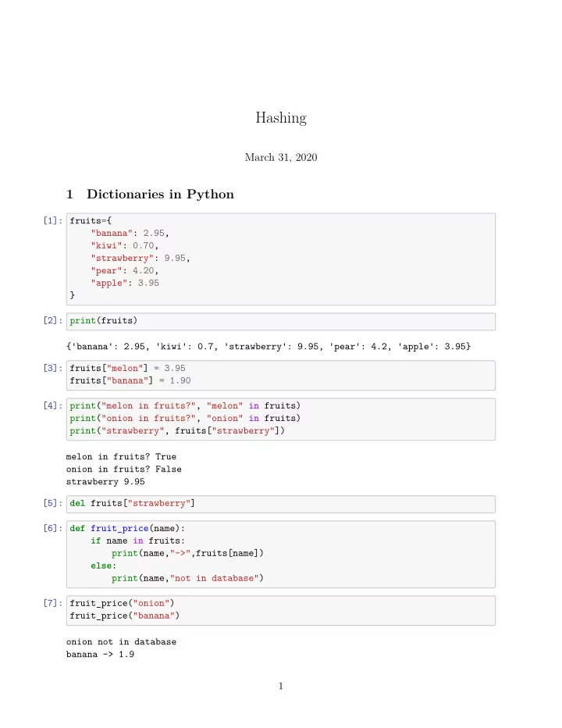Click the fruit_price("banana") call
This screenshot has width=562, height=728.
[x=124, y=616]
